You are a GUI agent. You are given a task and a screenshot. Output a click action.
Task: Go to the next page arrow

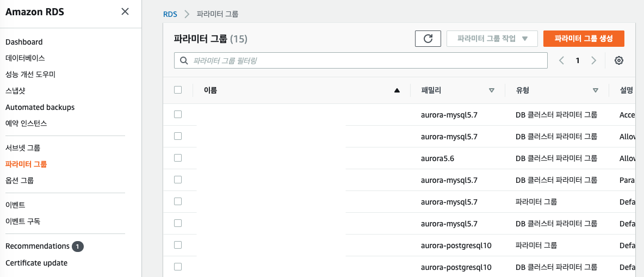point(594,60)
